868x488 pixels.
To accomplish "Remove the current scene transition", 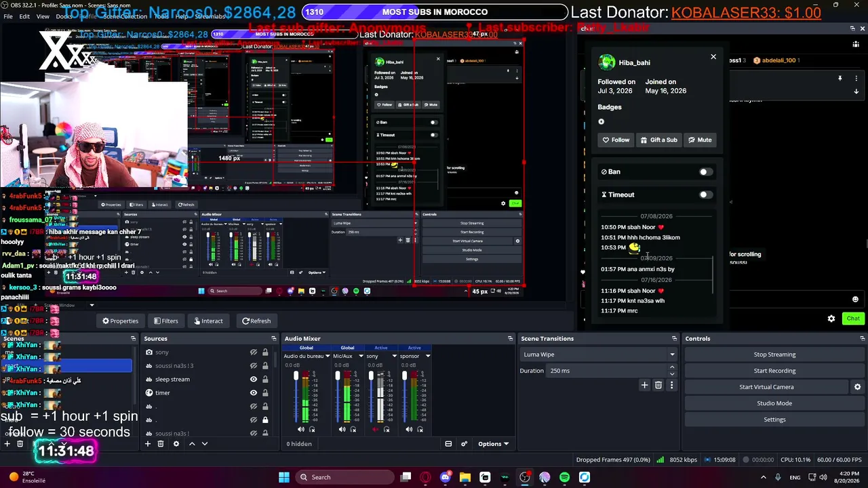I will (658, 385).
